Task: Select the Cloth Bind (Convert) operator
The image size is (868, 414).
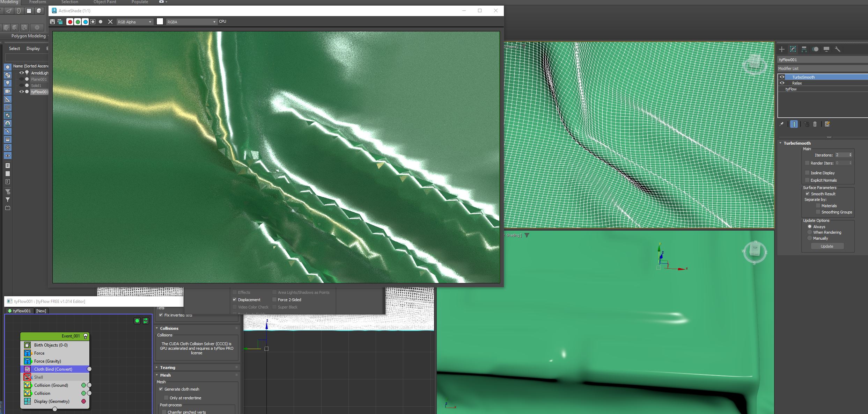Action: point(53,369)
